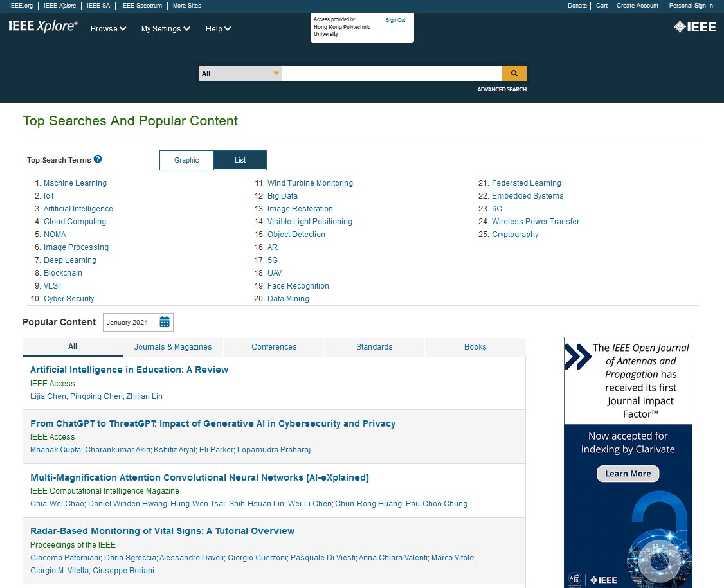Open the All search scope dropdown

click(x=240, y=73)
